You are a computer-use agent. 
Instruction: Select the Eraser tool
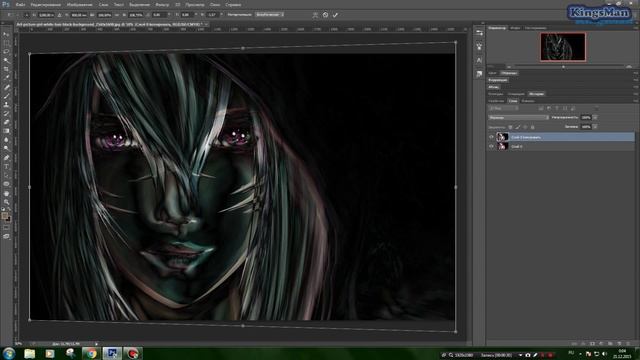pos(6,122)
